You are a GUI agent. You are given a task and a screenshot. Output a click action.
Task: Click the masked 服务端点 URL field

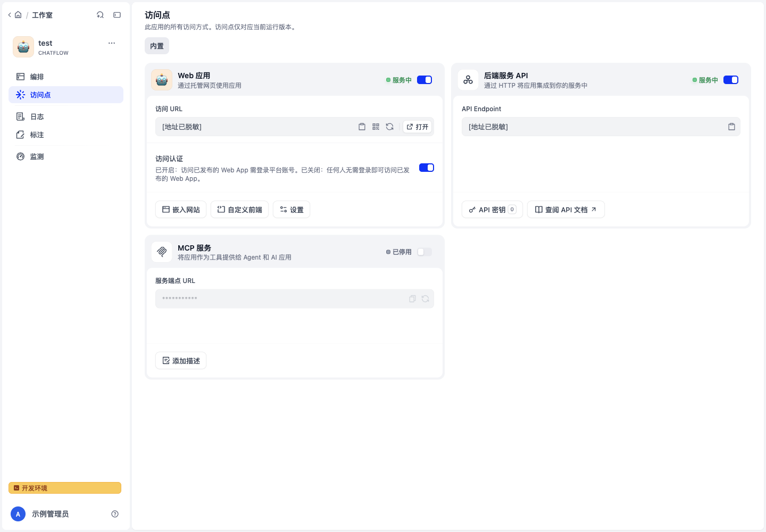coord(295,298)
